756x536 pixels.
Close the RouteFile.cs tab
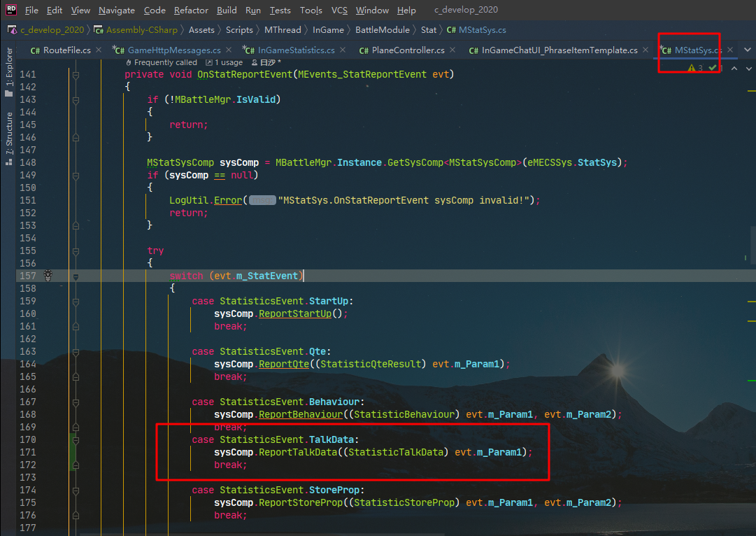tap(99, 50)
